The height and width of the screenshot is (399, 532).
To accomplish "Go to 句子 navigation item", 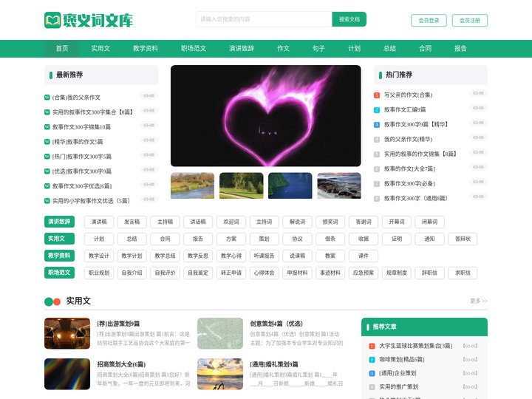I will tap(318, 49).
